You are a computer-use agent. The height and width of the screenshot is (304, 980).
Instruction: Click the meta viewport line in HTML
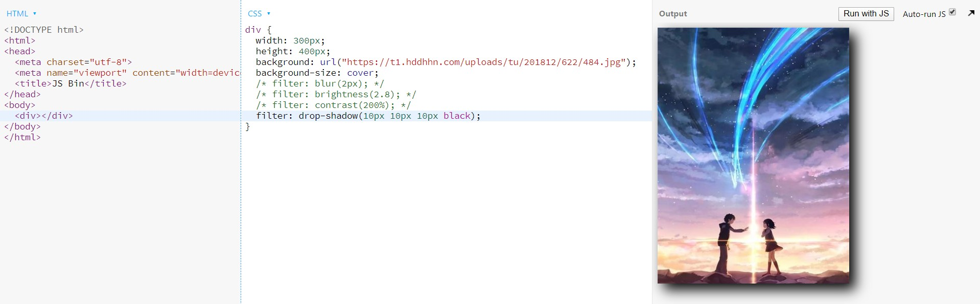tap(127, 73)
